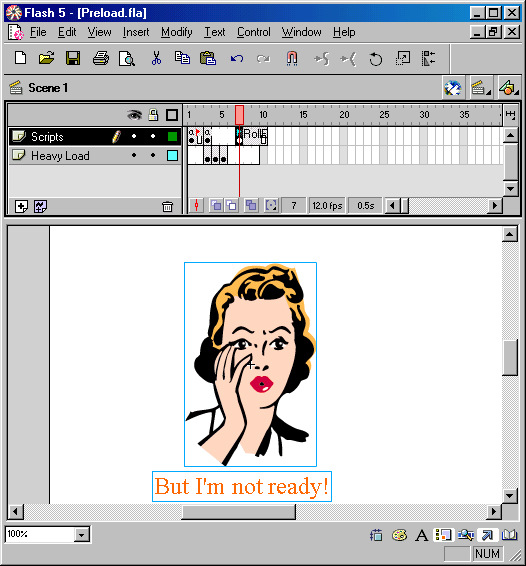Click the Heavy Load cyan color swatch

pyautogui.click(x=173, y=156)
